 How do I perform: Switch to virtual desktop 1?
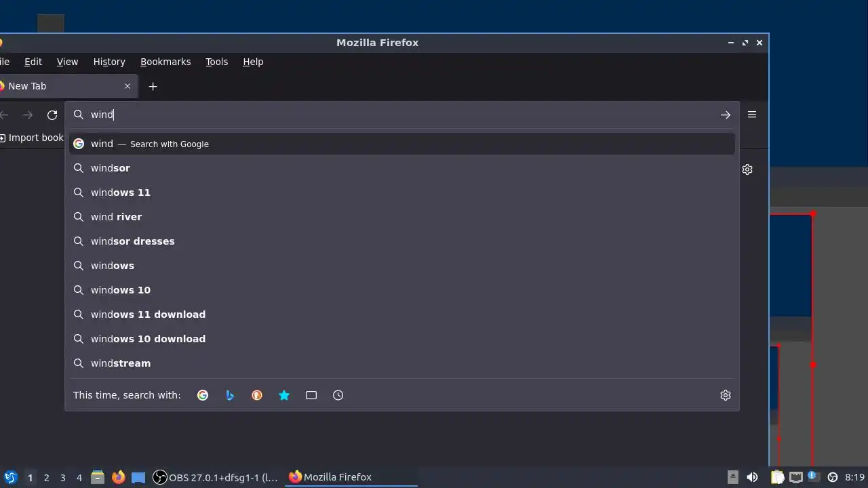pos(30,478)
